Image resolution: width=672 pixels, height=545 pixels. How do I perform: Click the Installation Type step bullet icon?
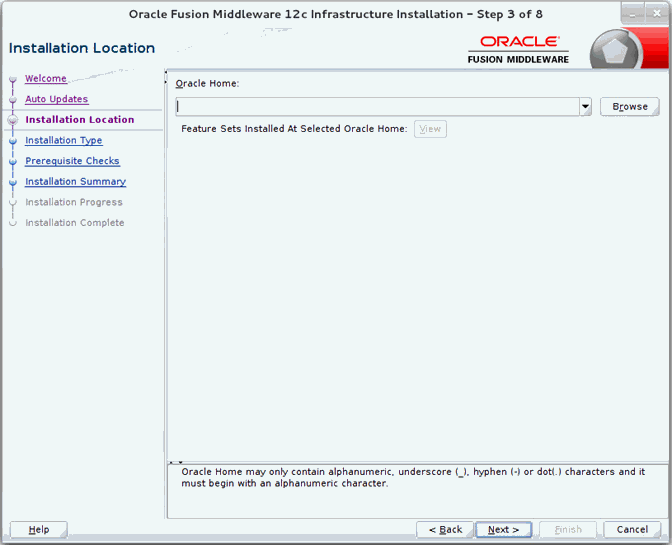(13, 141)
